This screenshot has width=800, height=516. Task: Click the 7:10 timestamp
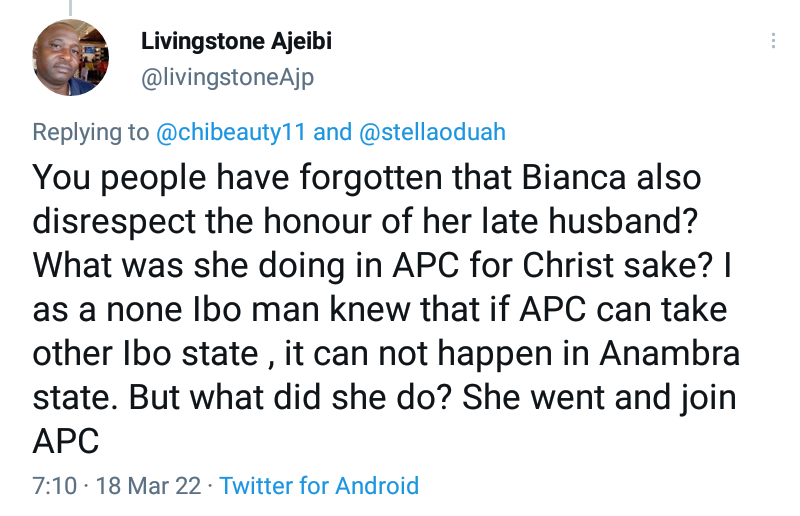point(54,486)
